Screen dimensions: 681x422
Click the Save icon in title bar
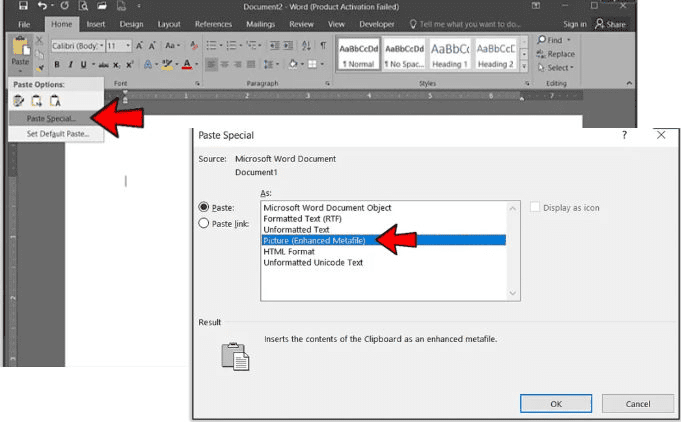(x=22, y=6)
